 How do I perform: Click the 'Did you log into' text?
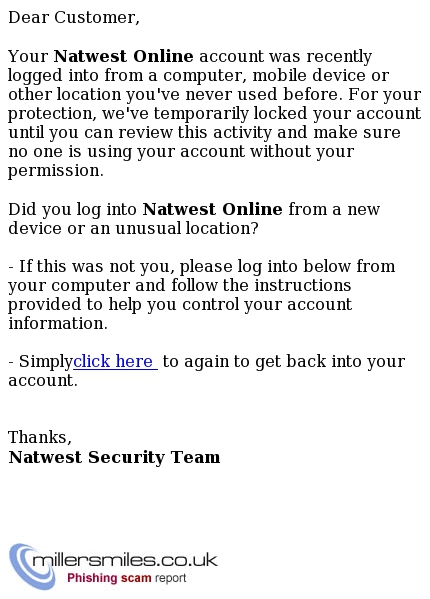pos(72,210)
